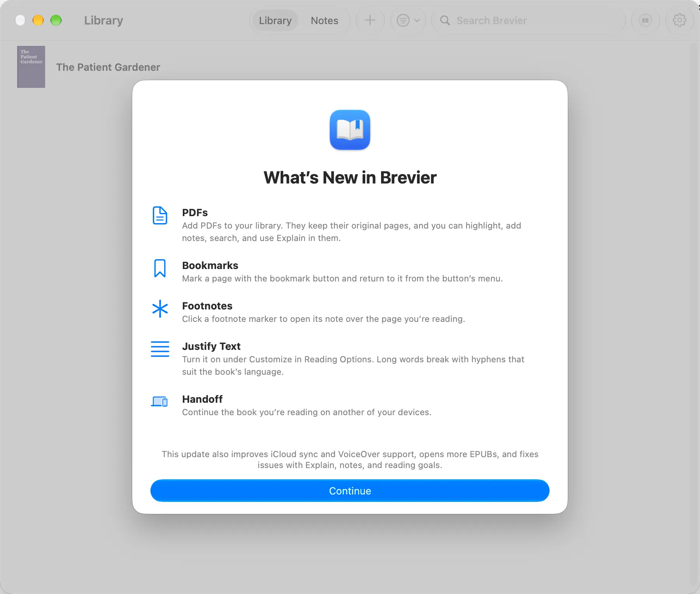Viewport: 700px width, 594px height.
Task: Click the Bookmarks description text
Action: 342,278
